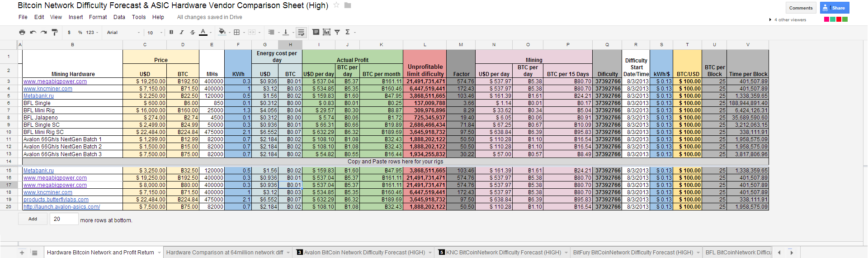The height and width of the screenshot is (258, 868).
Task: Open the File menu
Action: (x=23, y=17)
